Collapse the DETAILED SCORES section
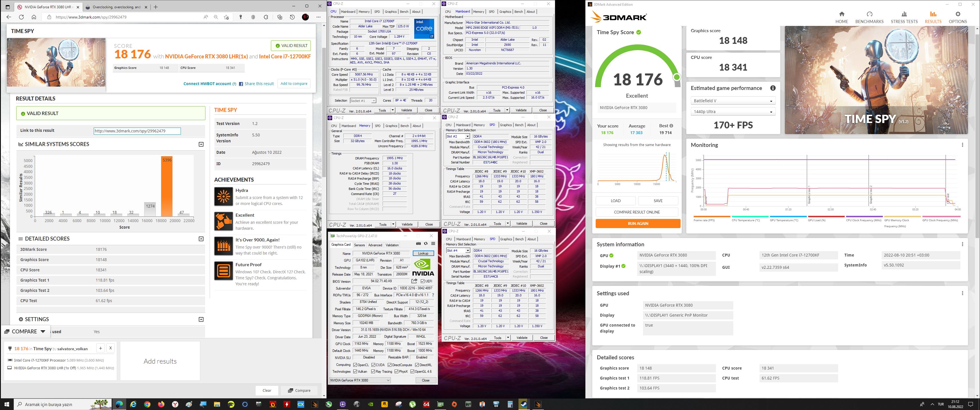The width and height of the screenshot is (980, 410). 201,239
